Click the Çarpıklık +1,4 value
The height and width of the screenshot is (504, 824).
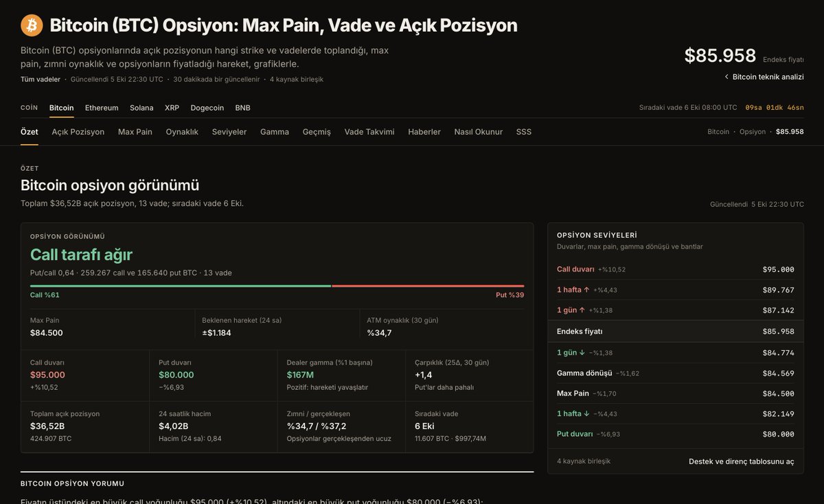424,375
